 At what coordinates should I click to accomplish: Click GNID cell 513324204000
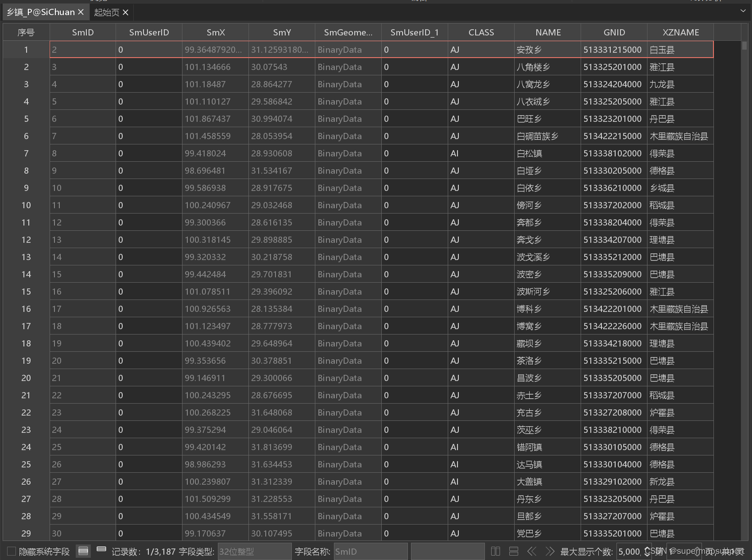[614, 84]
